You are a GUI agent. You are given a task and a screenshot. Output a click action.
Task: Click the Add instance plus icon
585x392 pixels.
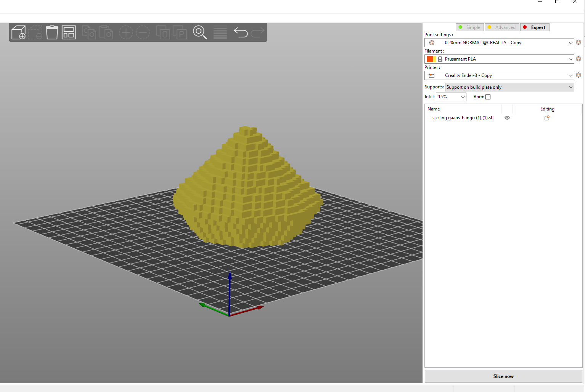pyautogui.click(x=126, y=32)
